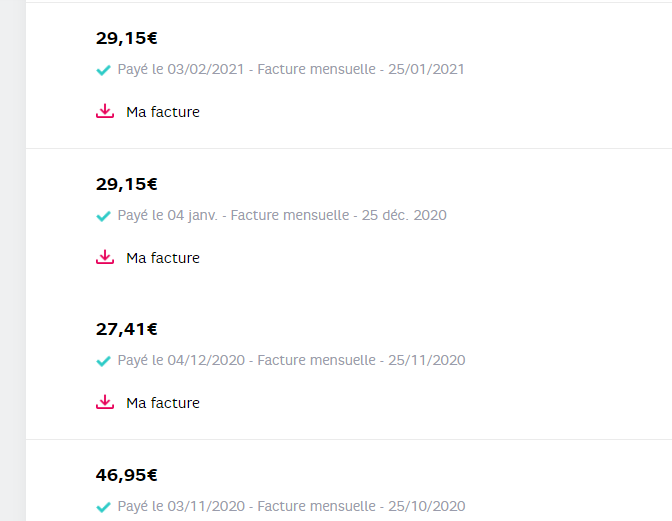Image resolution: width=672 pixels, height=521 pixels.
Task: Open Ma facture link under 25/01/2021 invoice
Action: 162,112
